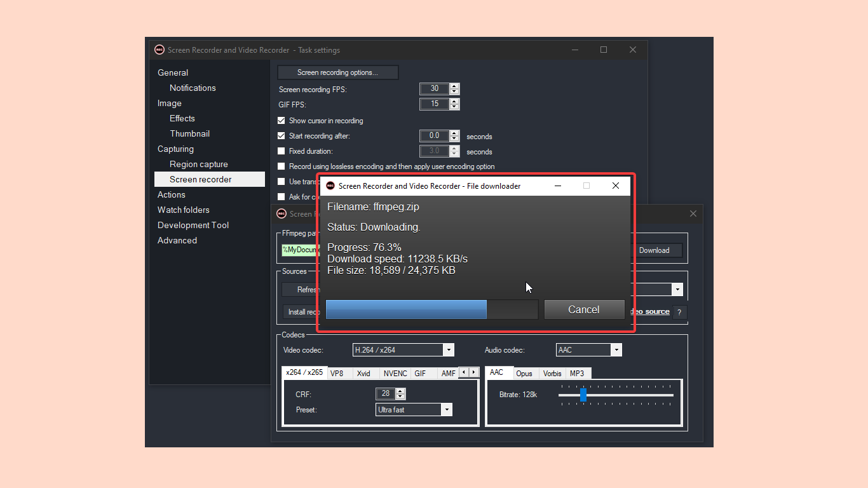Viewport: 868px width, 488px height.
Task: Increase Screen recording FPS with up arrow
Action: [454, 86]
